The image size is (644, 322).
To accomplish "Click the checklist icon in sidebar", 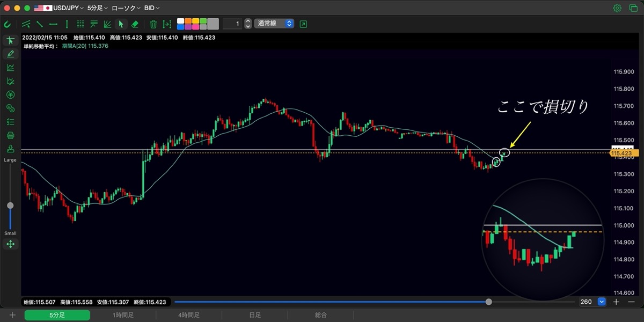I will (10, 122).
